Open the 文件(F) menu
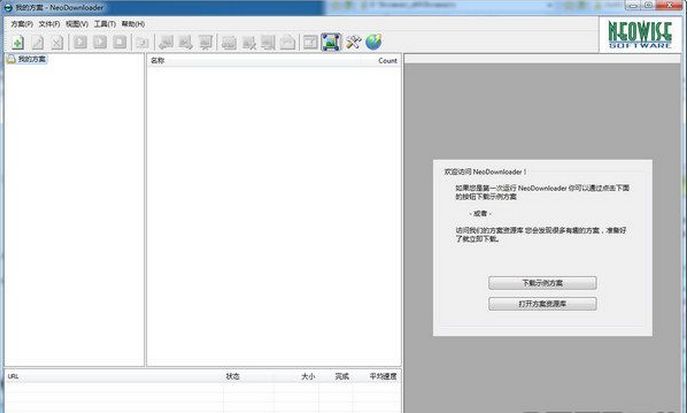This screenshot has height=413, width=688. 49,24
